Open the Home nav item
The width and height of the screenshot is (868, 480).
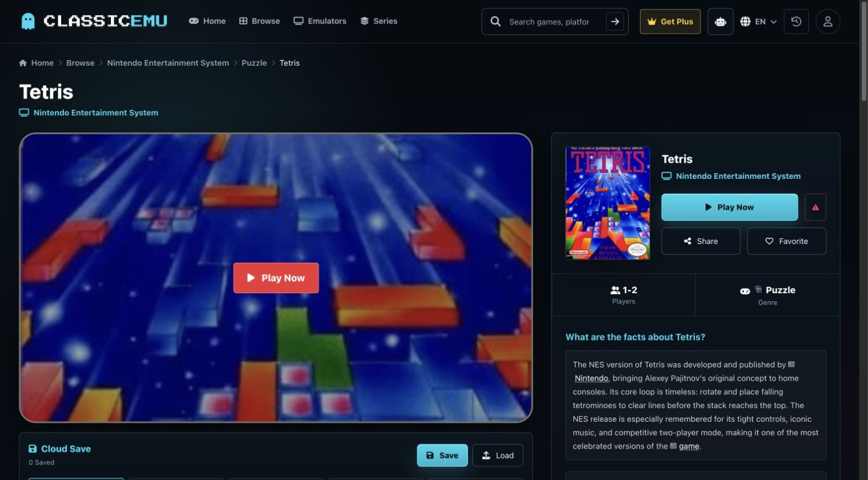point(207,21)
